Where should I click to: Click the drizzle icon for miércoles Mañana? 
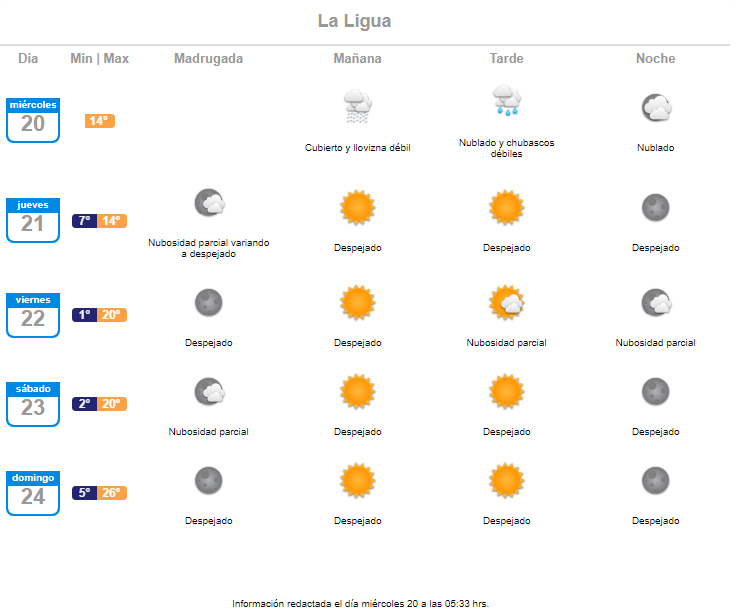[358, 107]
